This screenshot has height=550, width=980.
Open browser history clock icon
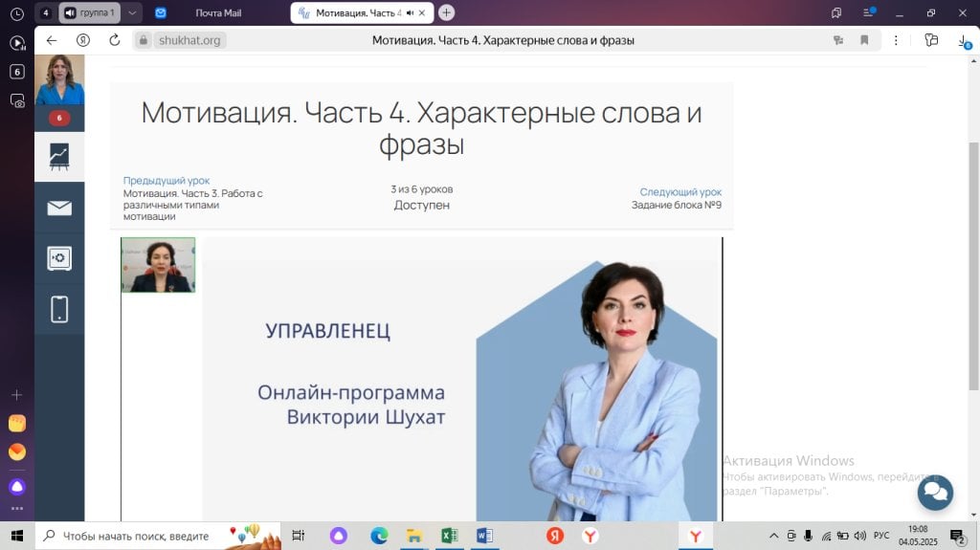(x=17, y=13)
